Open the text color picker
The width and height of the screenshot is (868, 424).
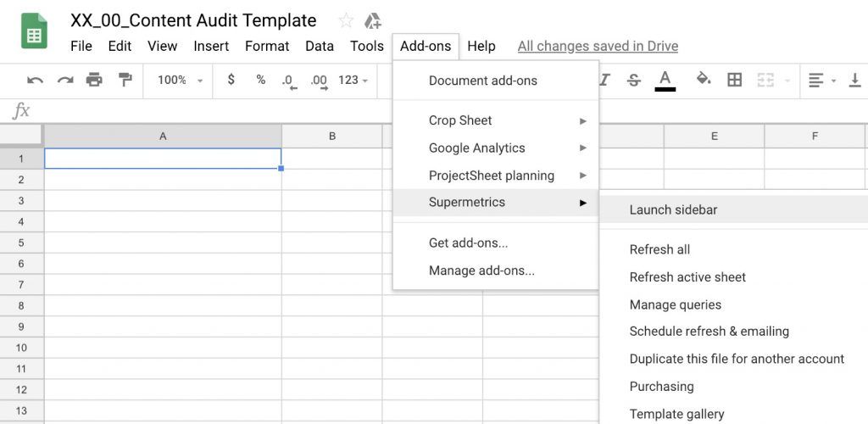pos(665,81)
